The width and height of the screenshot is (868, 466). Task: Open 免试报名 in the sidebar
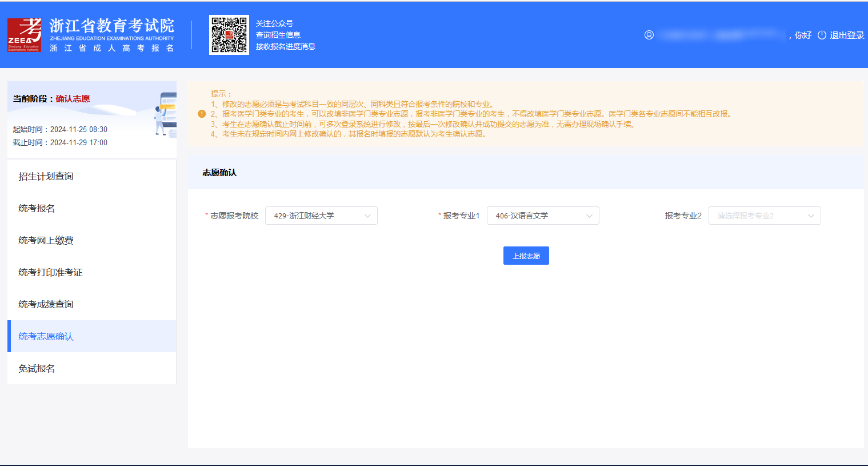(37, 368)
